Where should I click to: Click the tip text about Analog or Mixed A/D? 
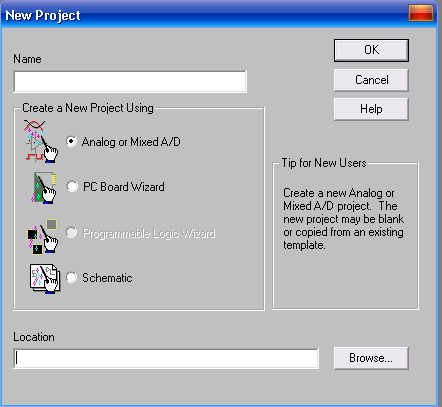343,219
